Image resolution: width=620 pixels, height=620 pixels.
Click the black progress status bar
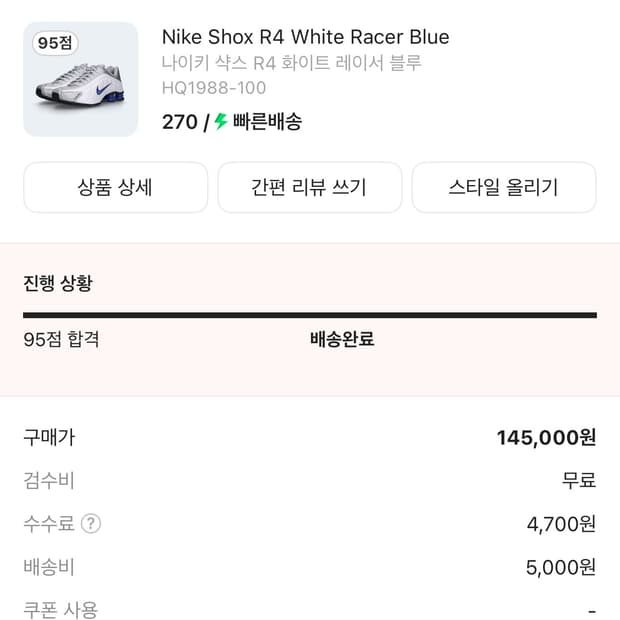click(x=309, y=315)
